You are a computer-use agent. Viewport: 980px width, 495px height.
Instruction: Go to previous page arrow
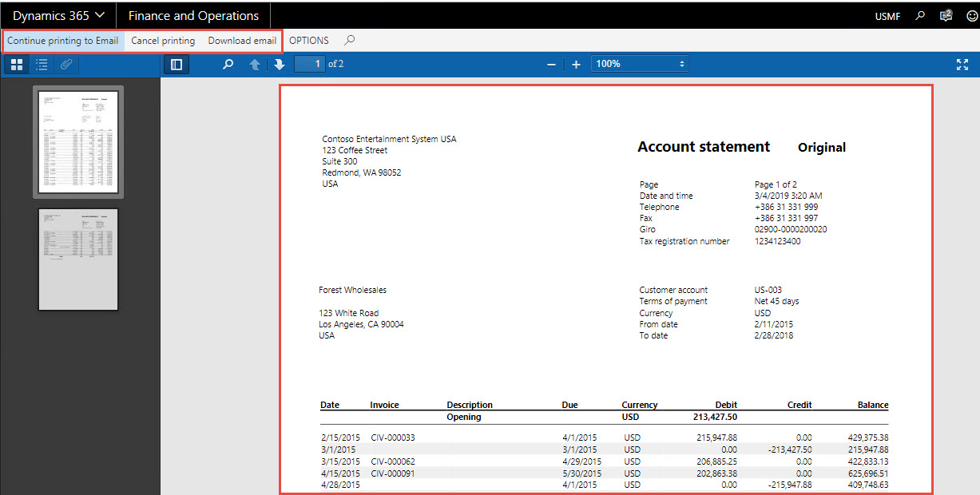pos(254,65)
